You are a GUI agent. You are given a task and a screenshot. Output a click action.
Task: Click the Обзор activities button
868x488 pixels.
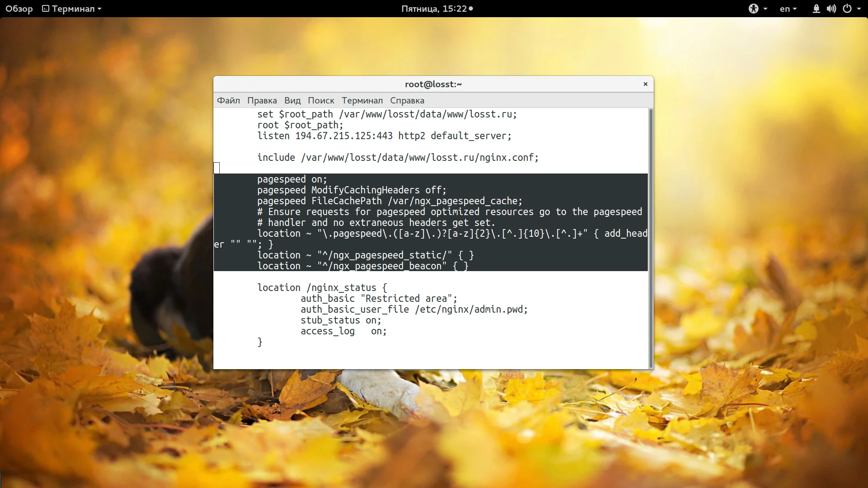(x=19, y=9)
